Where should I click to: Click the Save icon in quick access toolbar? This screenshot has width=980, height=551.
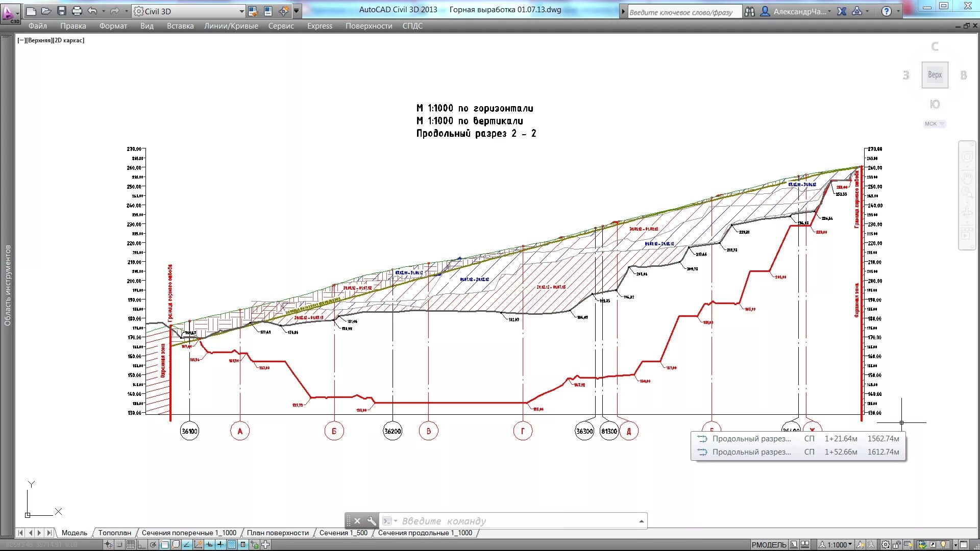[x=61, y=11]
